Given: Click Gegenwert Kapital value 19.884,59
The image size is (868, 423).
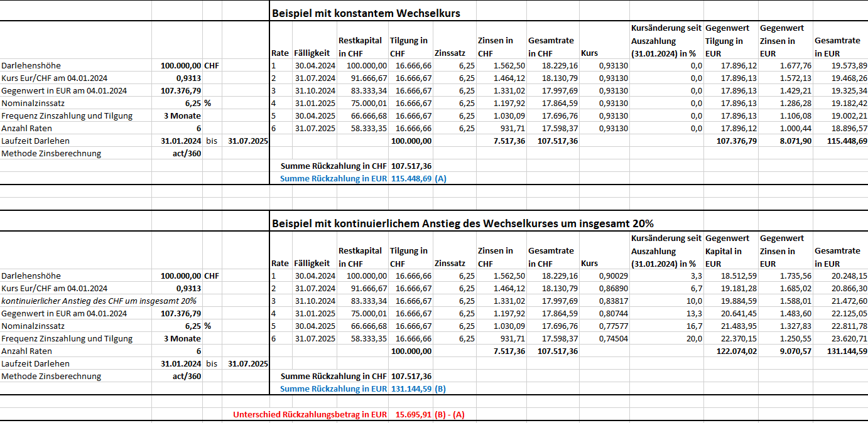Looking at the screenshot, I should pos(739,301).
